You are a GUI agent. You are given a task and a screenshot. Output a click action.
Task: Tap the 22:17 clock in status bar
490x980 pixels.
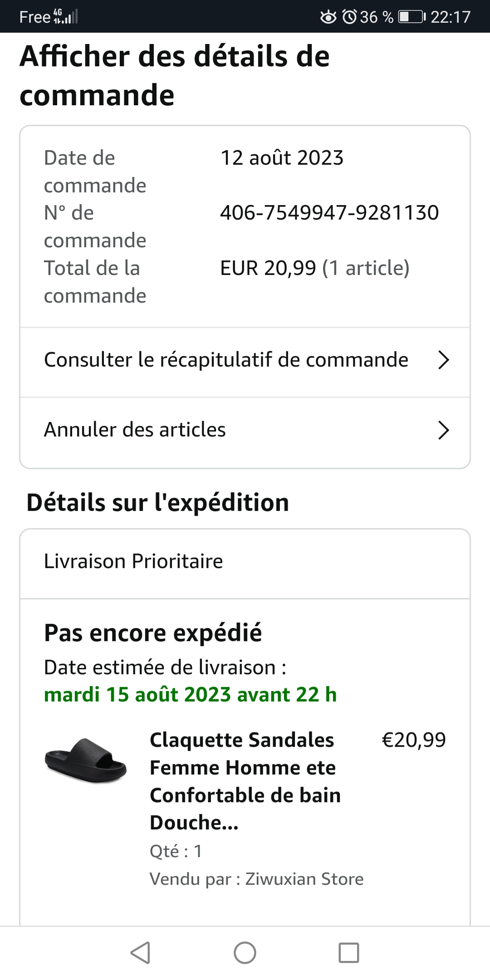point(451,17)
